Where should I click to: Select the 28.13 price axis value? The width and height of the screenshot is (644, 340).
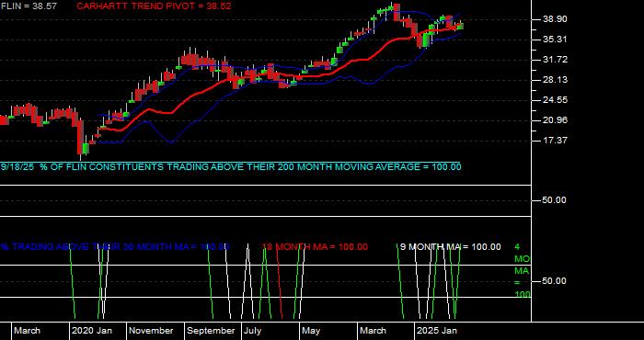[x=555, y=80]
